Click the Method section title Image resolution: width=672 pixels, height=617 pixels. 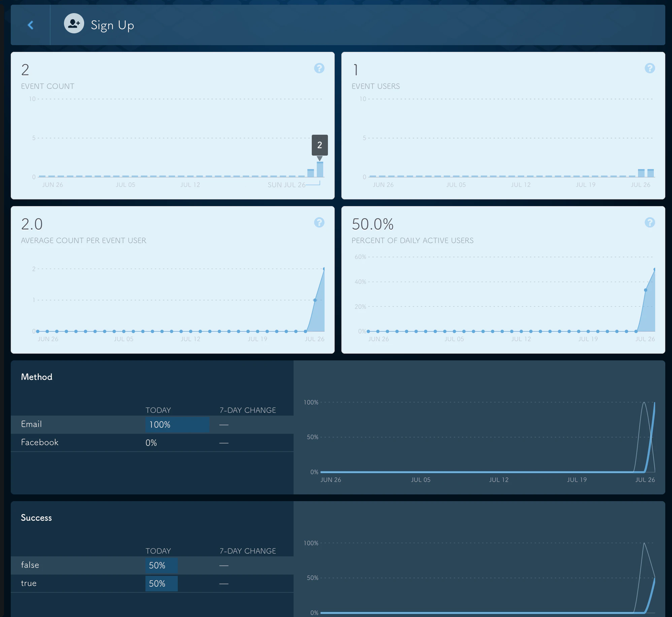(x=37, y=377)
